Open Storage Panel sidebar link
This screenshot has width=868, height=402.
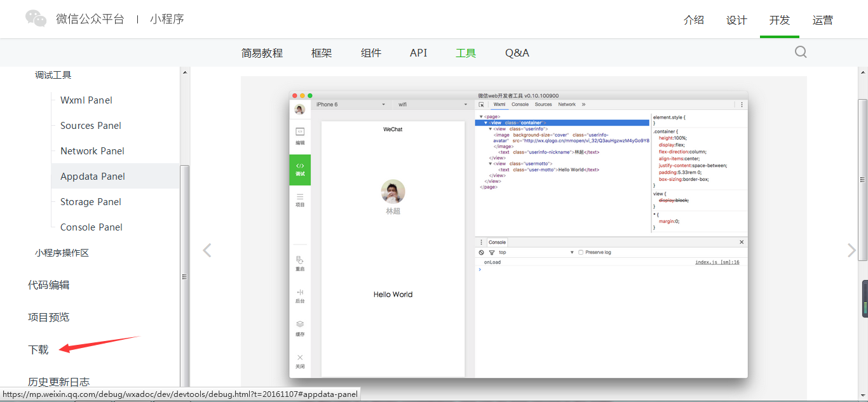(x=91, y=202)
